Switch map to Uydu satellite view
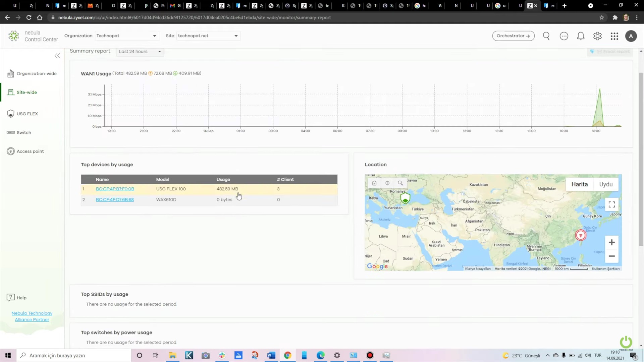The image size is (644, 362). click(x=606, y=184)
